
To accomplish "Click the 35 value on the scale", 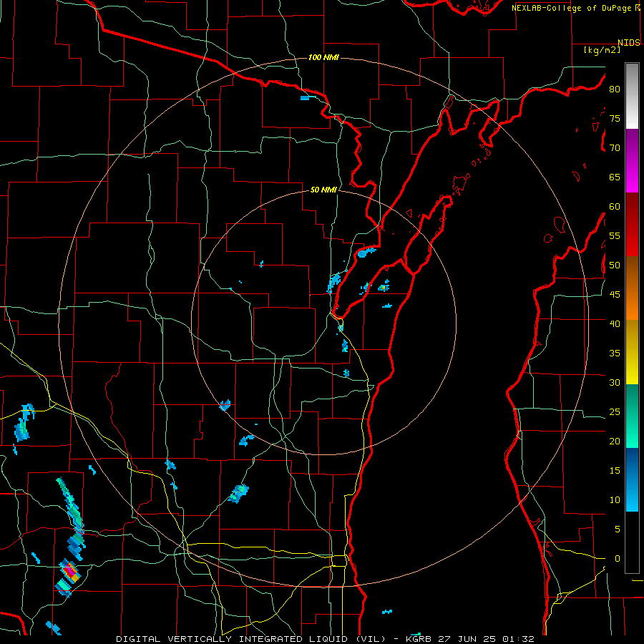I will [x=615, y=353].
